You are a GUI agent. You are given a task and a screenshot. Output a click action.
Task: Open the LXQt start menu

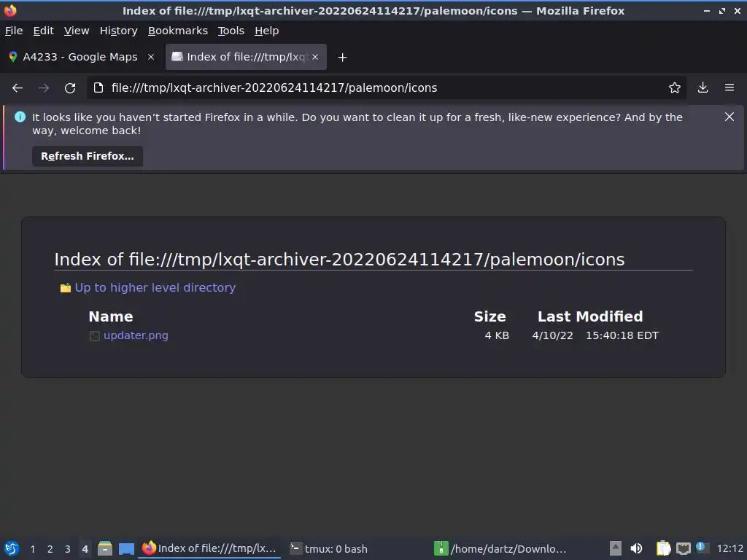click(x=12, y=548)
